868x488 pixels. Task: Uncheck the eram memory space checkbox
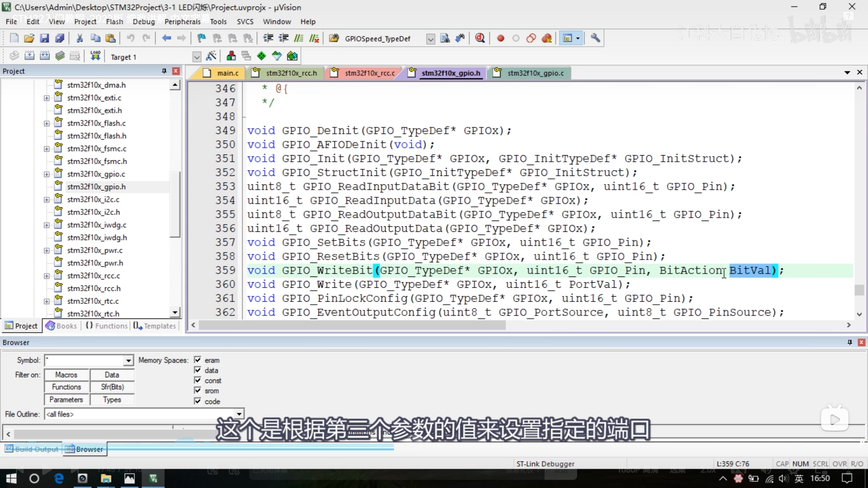(x=198, y=360)
